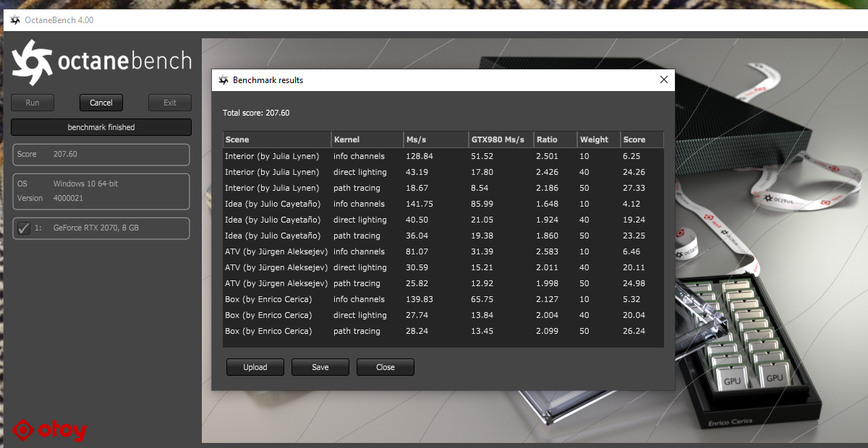Toggle the GeForce RTX 2070 GPU checkbox
This screenshot has width=868, height=448.
(24, 228)
